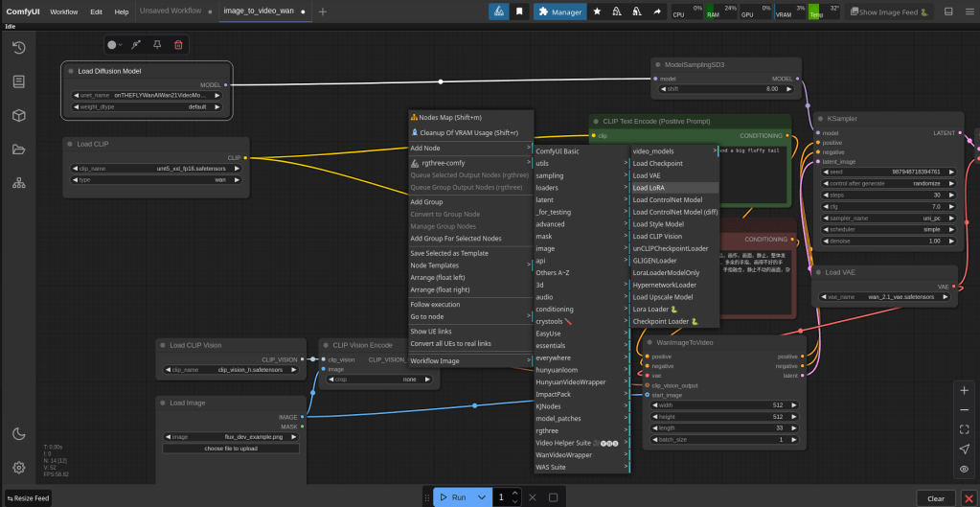
Task: Open the model library cube icon
Action: [x=18, y=115]
